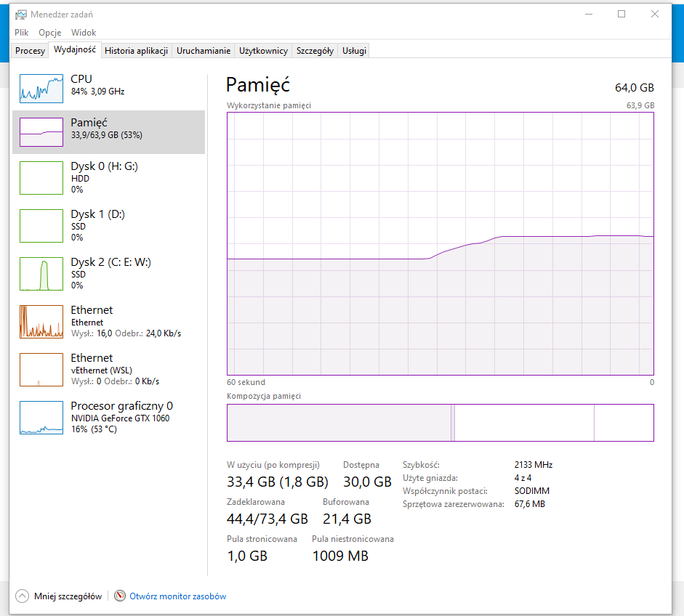The width and height of the screenshot is (684, 616).
Task: Select the Dysk 2 (C: E: W:) graph thumbnail
Action: point(41,274)
